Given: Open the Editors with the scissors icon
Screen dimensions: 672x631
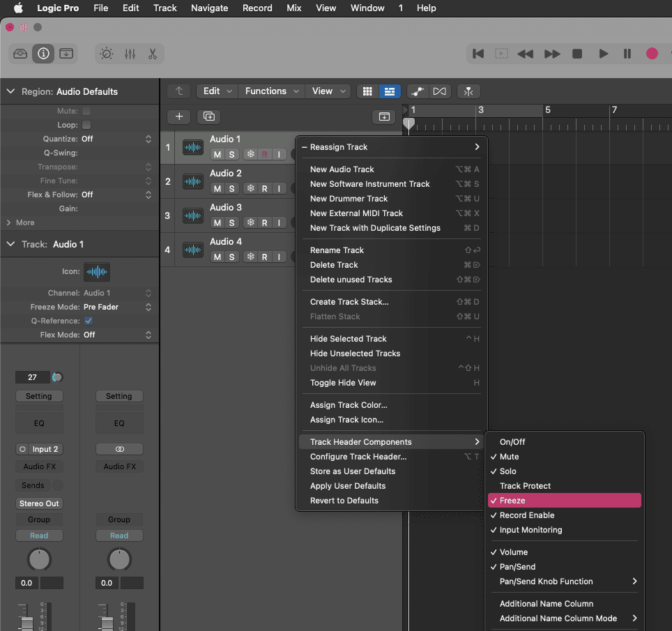Looking at the screenshot, I should coord(153,54).
